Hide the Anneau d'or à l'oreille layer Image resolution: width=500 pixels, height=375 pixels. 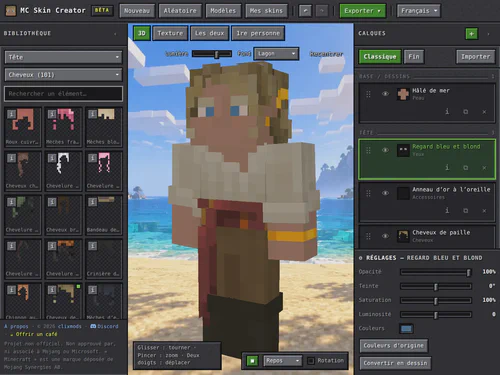coord(385,193)
